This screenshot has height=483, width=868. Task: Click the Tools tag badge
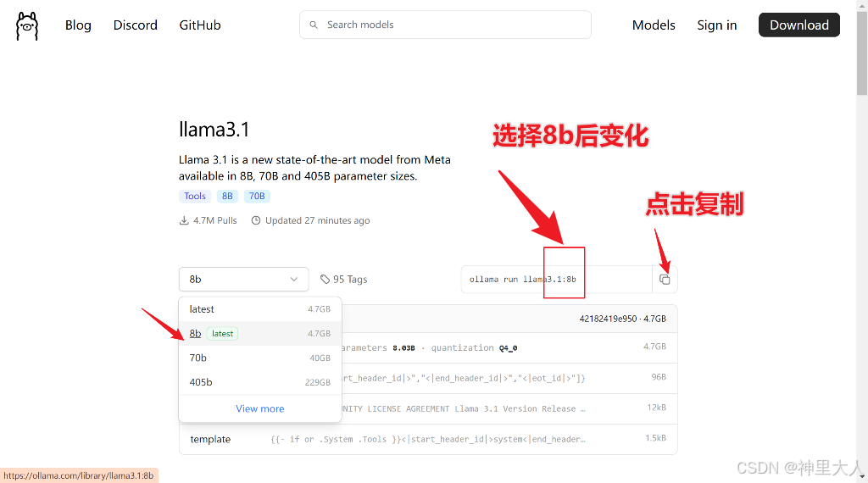pos(195,197)
